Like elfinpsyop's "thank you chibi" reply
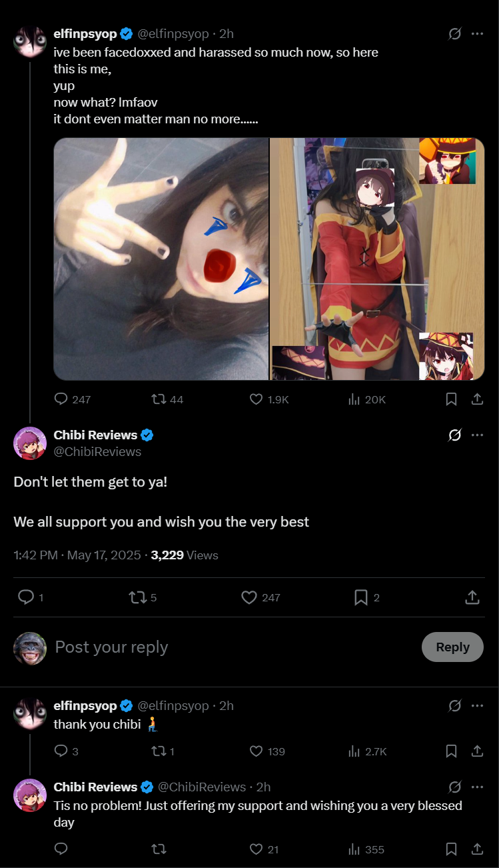Image resolution: width=499 pixels, height=868 pixels. (x=256, y=751)
